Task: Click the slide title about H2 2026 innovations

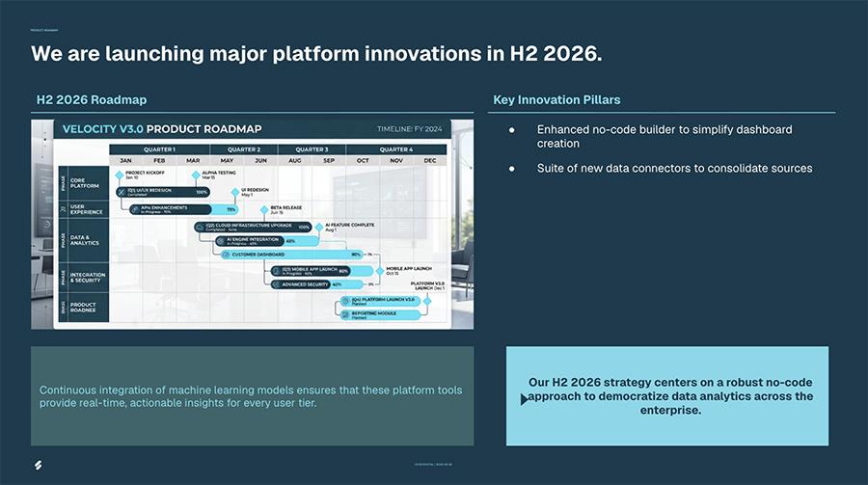Action: 316,54
